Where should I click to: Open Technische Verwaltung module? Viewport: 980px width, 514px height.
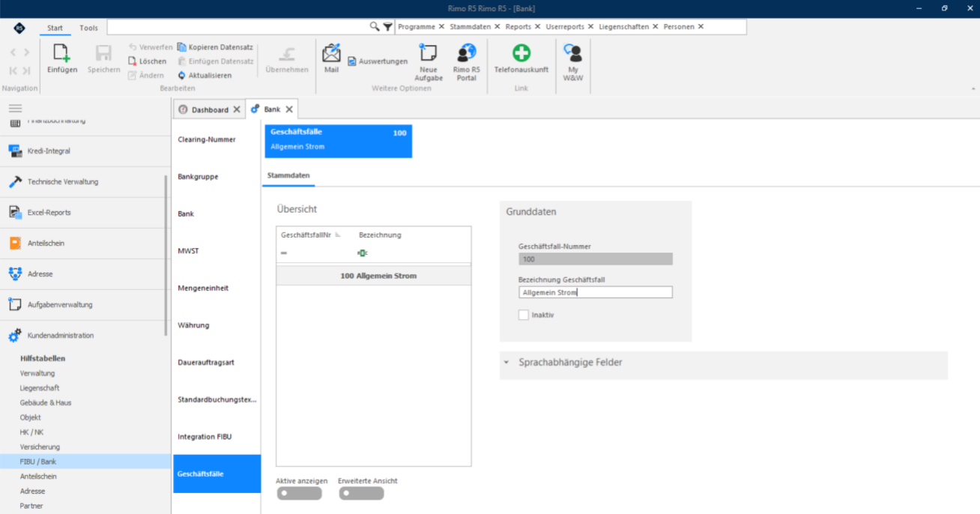[x=82, y=181]
